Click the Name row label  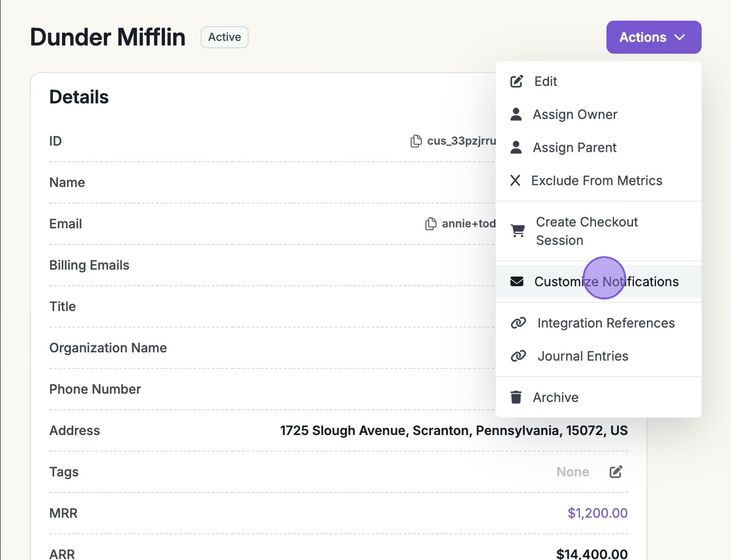[67, 182]
